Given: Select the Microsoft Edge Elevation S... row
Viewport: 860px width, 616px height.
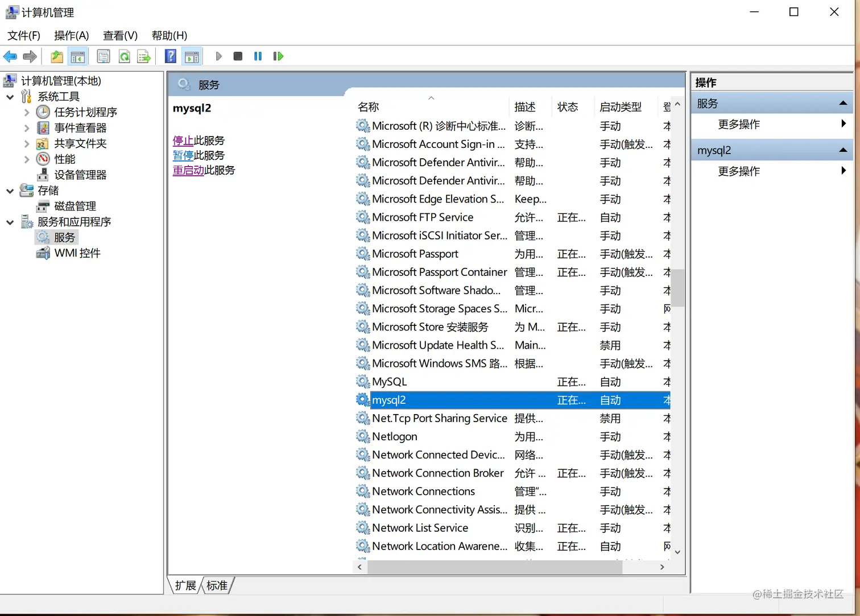Looking at the screenshot, I should tap(513, 199).
